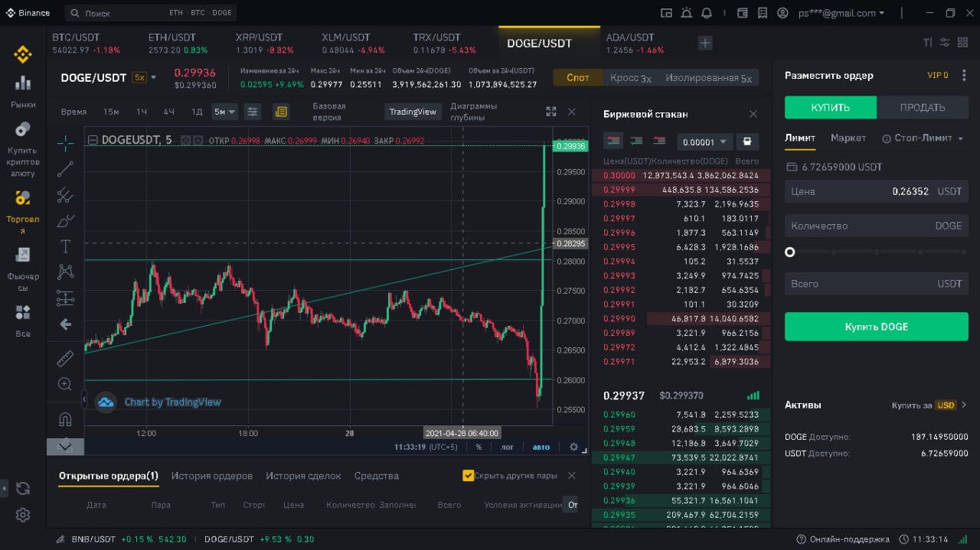The image size is (980, 550).
Task: Open the order book calculator icon
Action: tap(746, 142)
